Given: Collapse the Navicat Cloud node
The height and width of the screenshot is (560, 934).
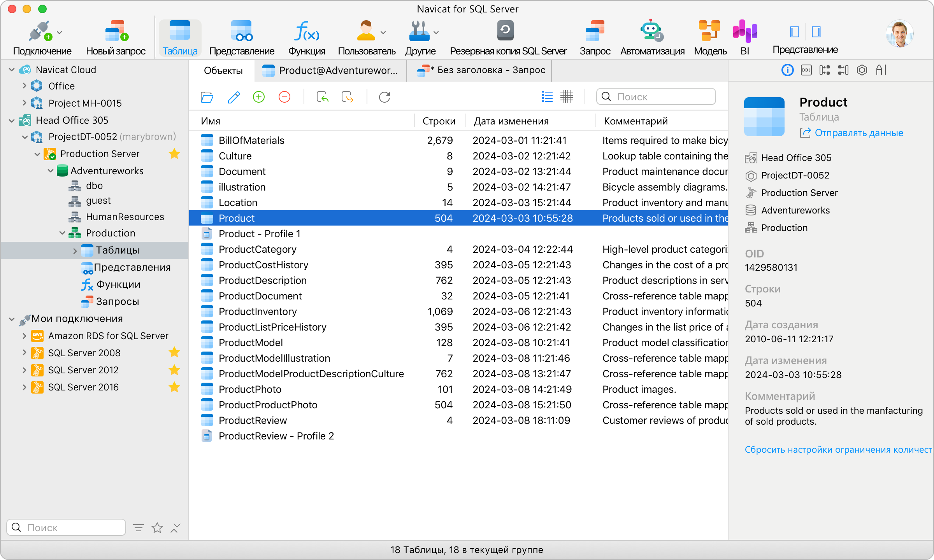Looking at the screenshot, I should pos(12,70).
